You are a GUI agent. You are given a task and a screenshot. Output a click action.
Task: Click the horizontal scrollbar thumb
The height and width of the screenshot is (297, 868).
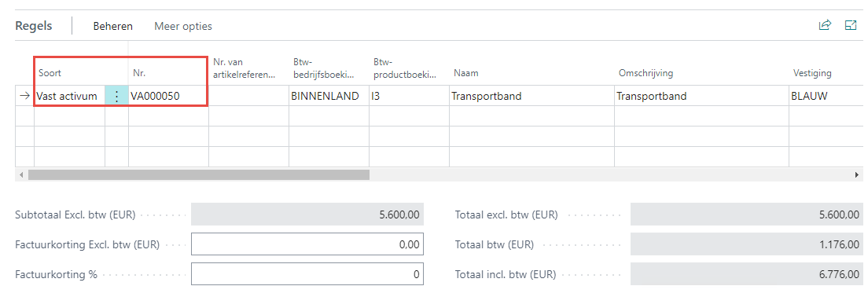(199, 174)
